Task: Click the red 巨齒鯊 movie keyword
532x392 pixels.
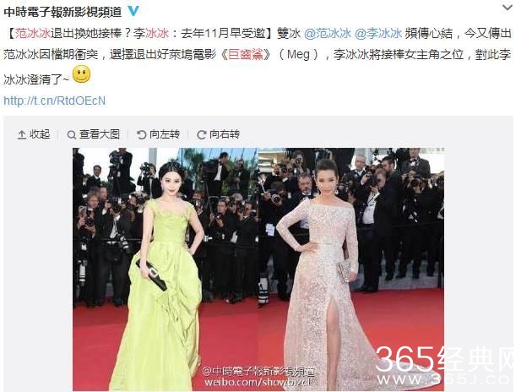Action: (x=245, y=54)
